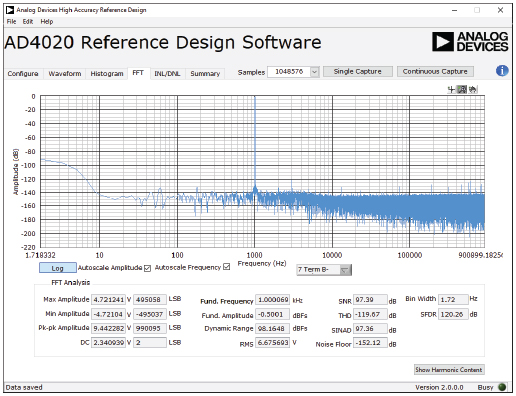Switch to the Configure tab
The width and height of the screenshot is (516, 396).
[23, 73]
